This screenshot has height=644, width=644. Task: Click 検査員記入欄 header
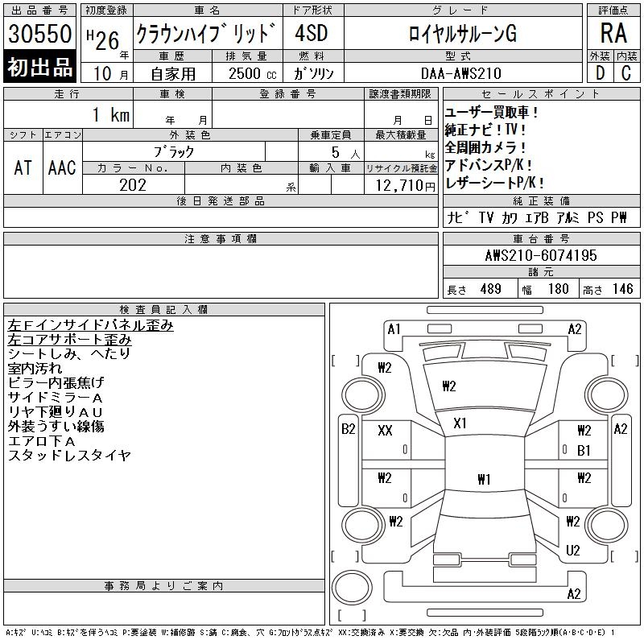click(x=163, y=310)
